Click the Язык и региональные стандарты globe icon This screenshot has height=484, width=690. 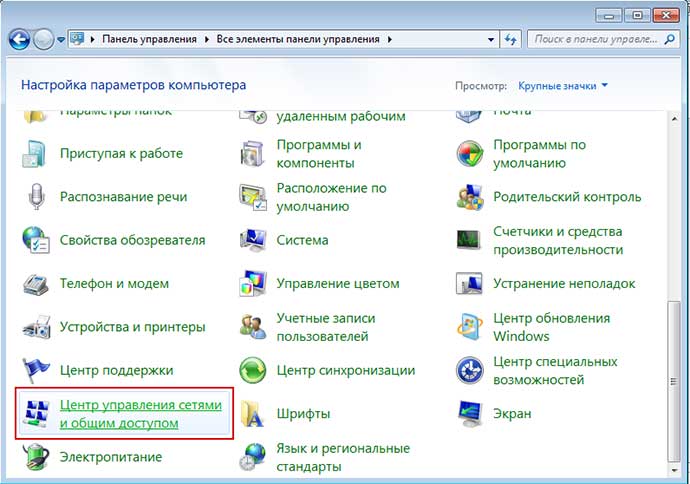click(x=253, y=457)
